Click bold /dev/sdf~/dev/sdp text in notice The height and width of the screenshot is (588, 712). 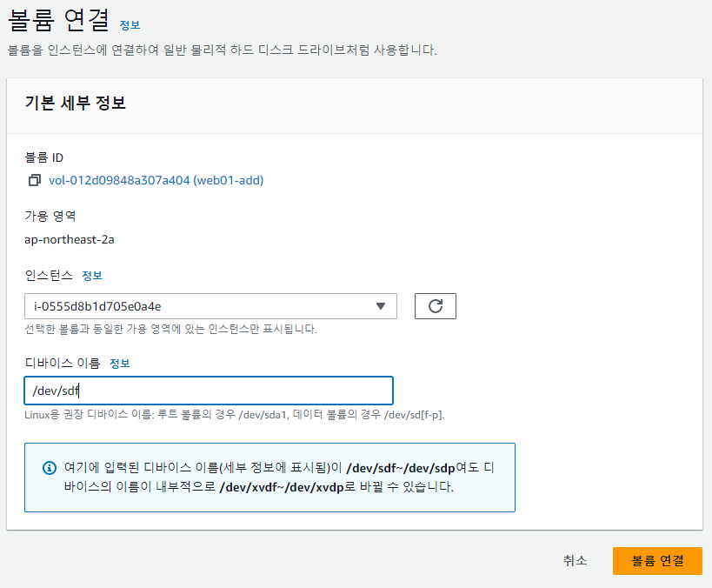(401, 468)
